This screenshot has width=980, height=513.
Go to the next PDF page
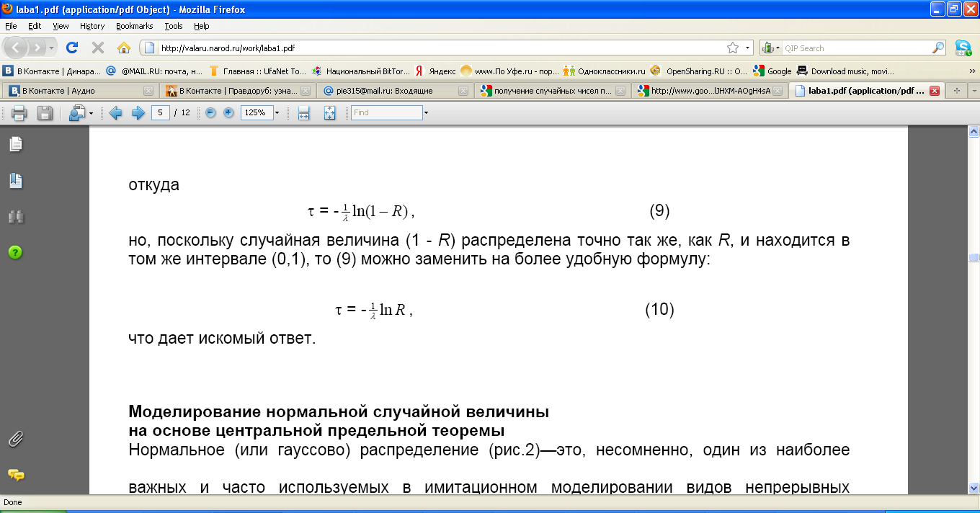[x=138, y=113]
